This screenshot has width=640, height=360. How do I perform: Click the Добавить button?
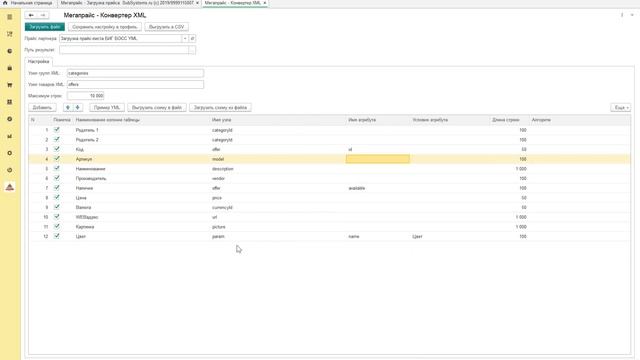[x=42, y=107]
